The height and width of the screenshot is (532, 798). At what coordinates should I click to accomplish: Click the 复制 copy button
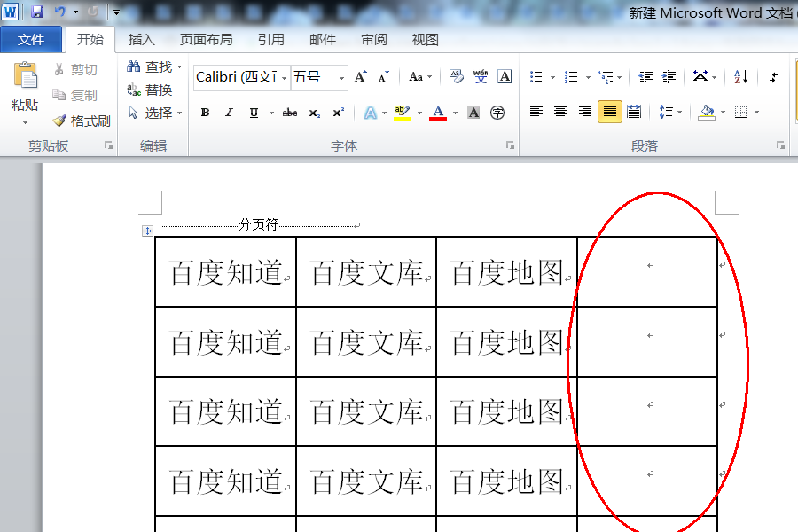[x=75, y=95]
